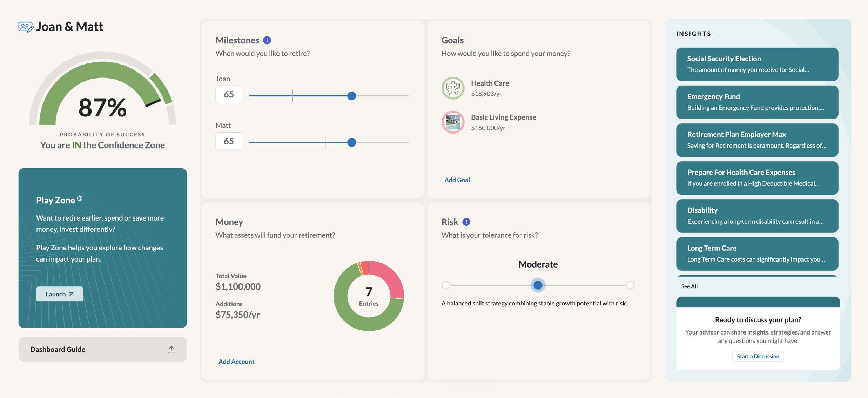Click Matt's retirement age input field

(x=229, y=141)
